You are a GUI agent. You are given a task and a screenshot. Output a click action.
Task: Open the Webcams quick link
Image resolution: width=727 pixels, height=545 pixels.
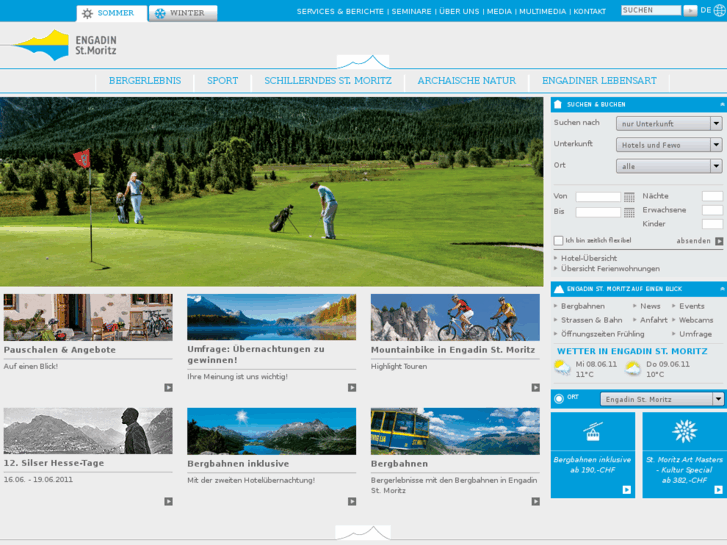coord(696,320)
